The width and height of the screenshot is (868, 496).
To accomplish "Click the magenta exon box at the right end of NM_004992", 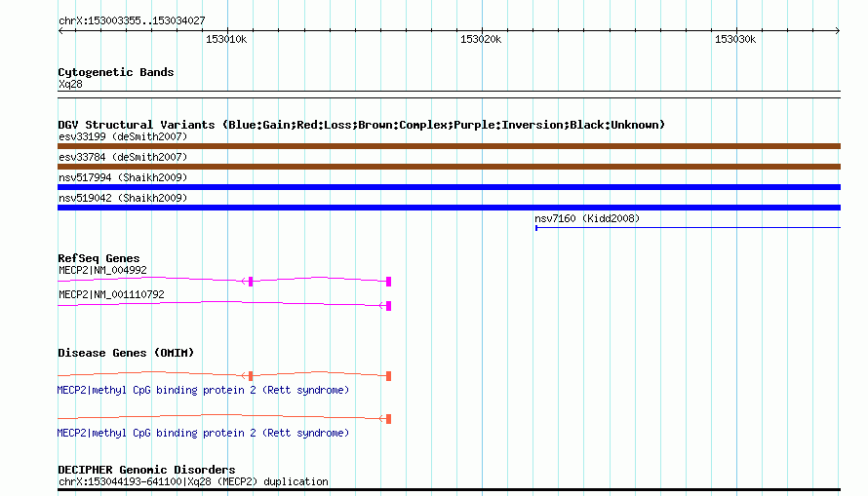I will [x=388, y=282].
